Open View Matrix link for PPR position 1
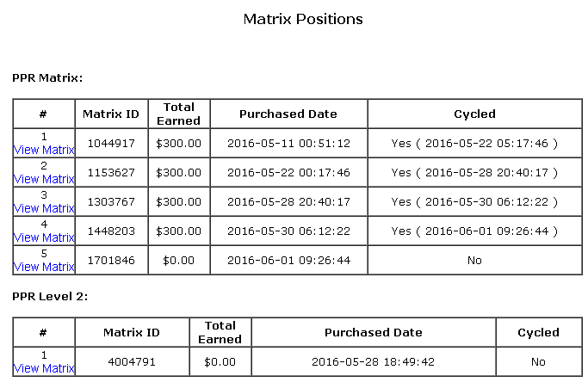 pyautogui.click(x=44, y=150)
